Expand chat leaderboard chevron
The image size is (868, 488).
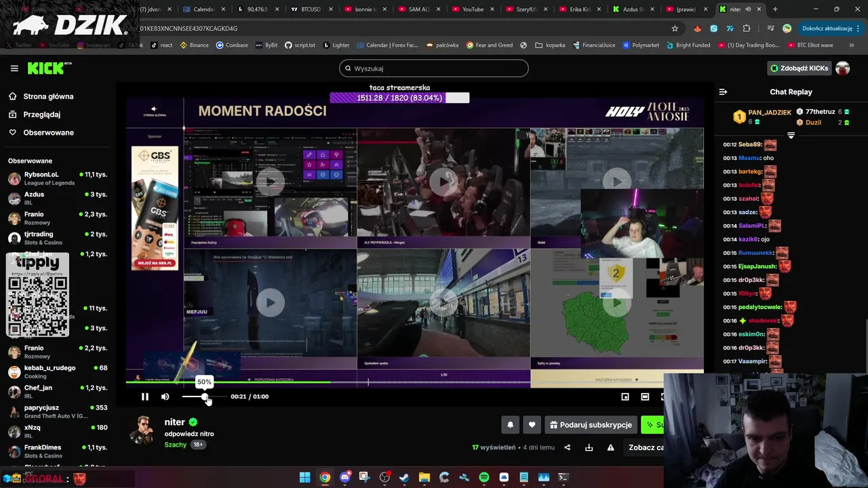click(791, 136)
